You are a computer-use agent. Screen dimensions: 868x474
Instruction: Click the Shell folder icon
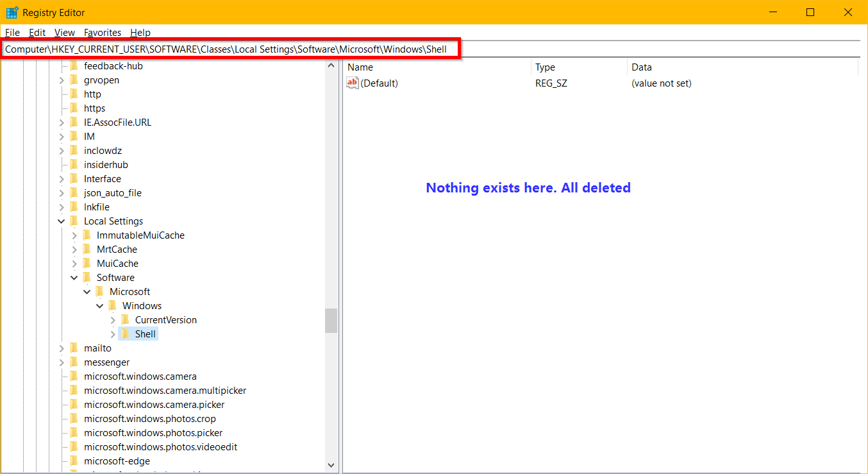click(x=126, y=334)
